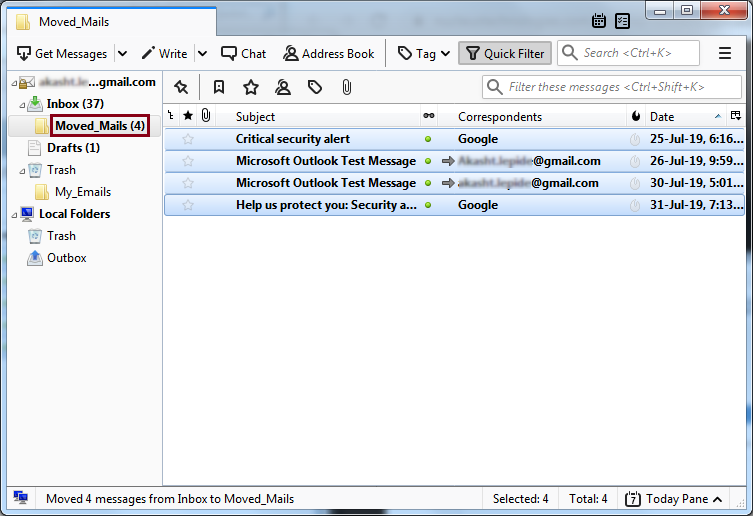Select Local Folders account
This screenshot has width=753, height=516.
coord(74,214)
